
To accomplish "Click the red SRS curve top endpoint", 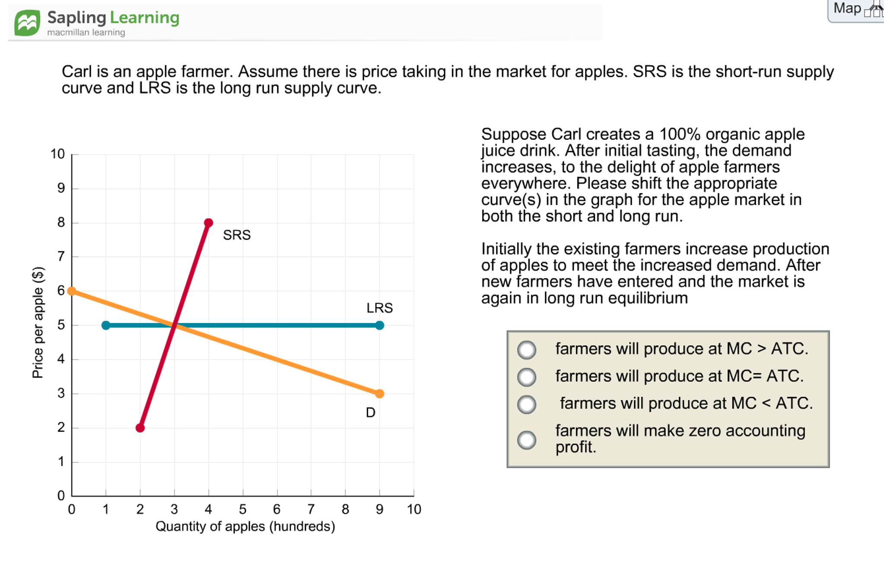I will click(x=208, y=223).
